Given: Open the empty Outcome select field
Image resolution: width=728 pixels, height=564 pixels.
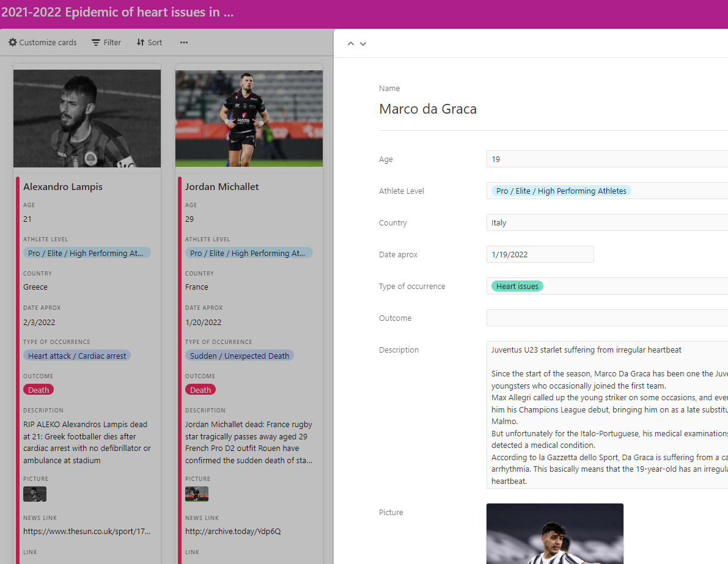Looking at the screenshot, I should tap(607, 318).
